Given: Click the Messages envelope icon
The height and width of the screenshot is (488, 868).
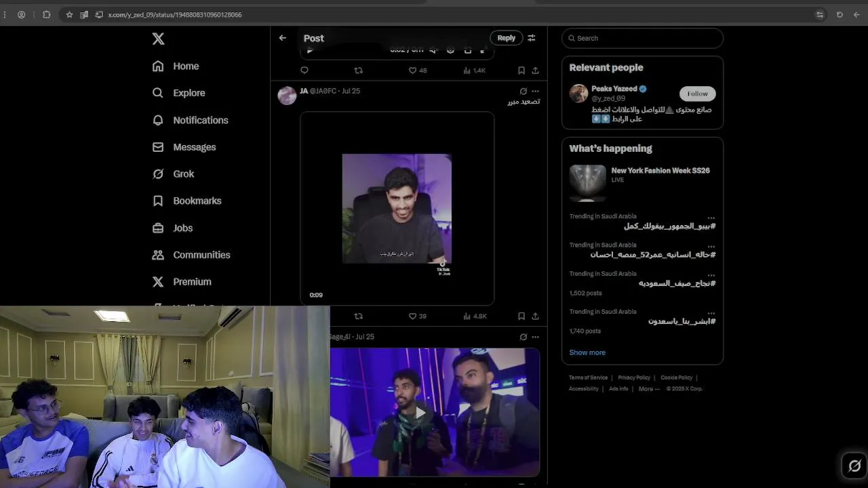Looking at the screenshot, I should 158,147.
